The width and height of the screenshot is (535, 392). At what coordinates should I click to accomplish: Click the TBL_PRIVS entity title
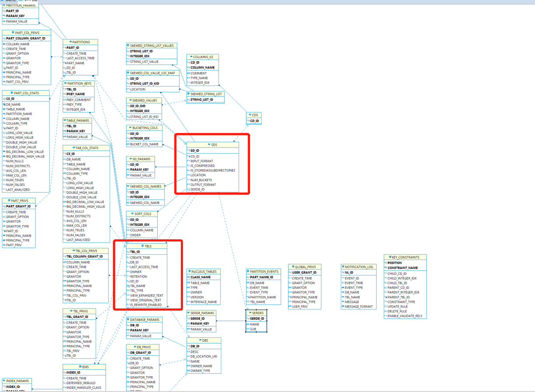pyautogui.click(x=79, y=311)
